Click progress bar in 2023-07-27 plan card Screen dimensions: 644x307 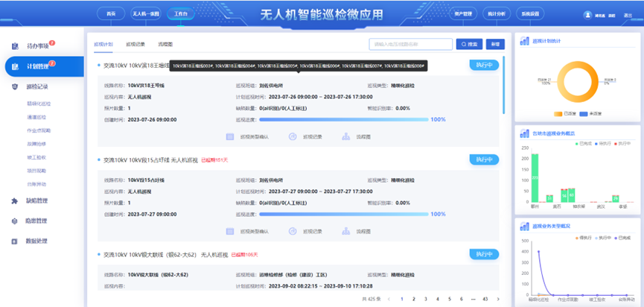pyautogui.click(x=344, y=214)
